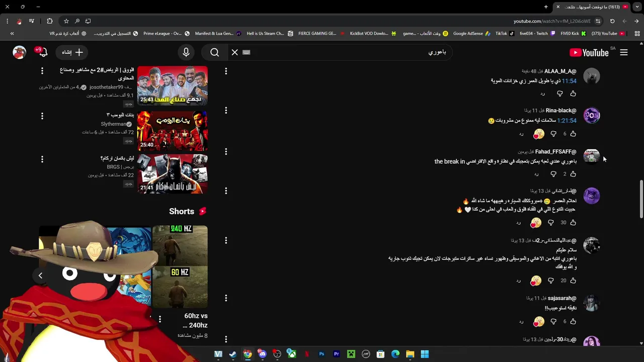Image resolution: width=644 pixels, height=362 pixels.
Task: Open the notifications bell with 9+ badge
Action: pyautogui.click(x=42, y=52)
